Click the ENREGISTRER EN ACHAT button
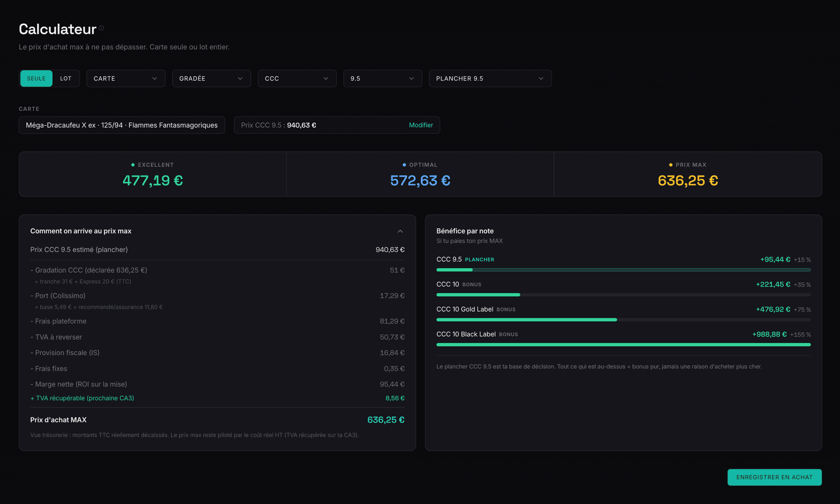840x504 pixels. (774, 477)
